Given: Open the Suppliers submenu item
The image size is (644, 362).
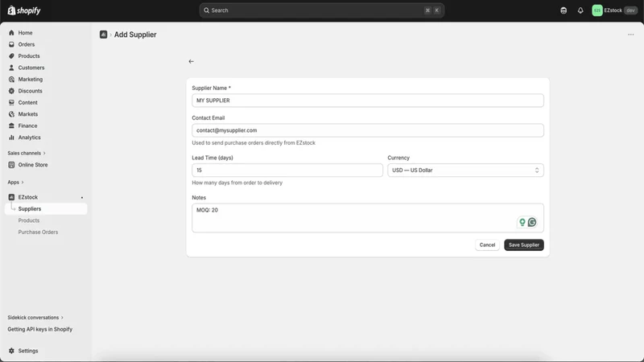Looking at the screenshot, I should coord(46,209).
